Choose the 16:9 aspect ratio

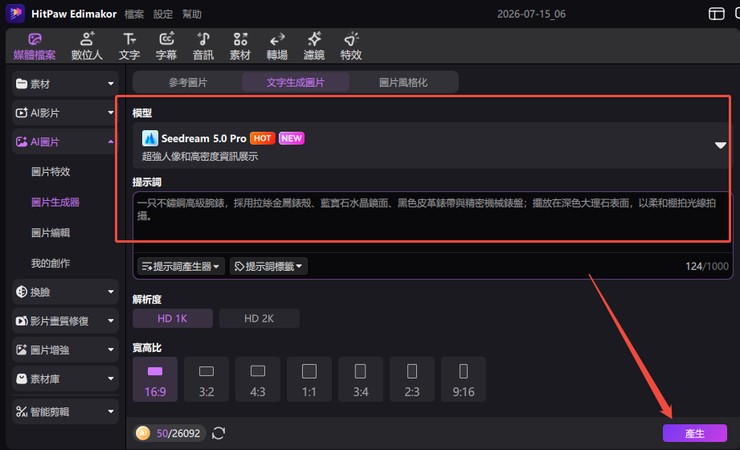155,379
